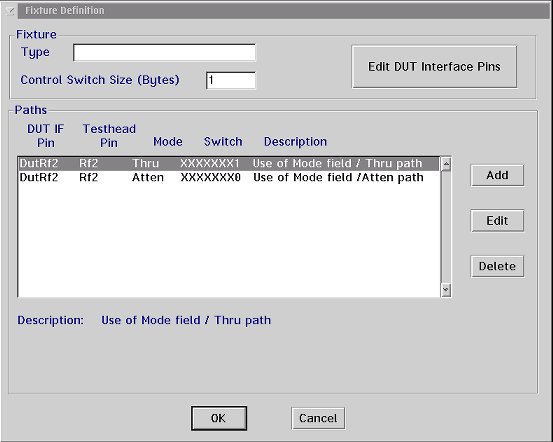This screenshot has width=553, height=442.
Task: Click the Atten mode cell
Action: pyautogui.click(x=148, y=177)
